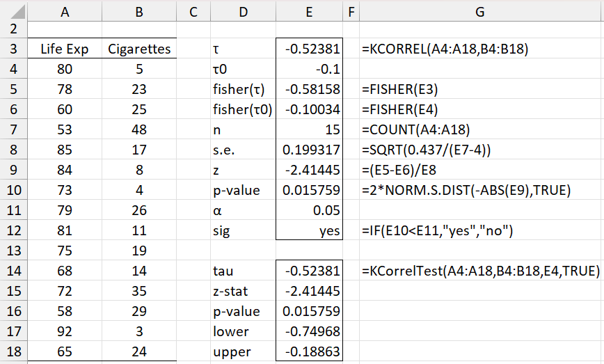
Task: Select the Life Exp value 92
Action: pos(65,331)
